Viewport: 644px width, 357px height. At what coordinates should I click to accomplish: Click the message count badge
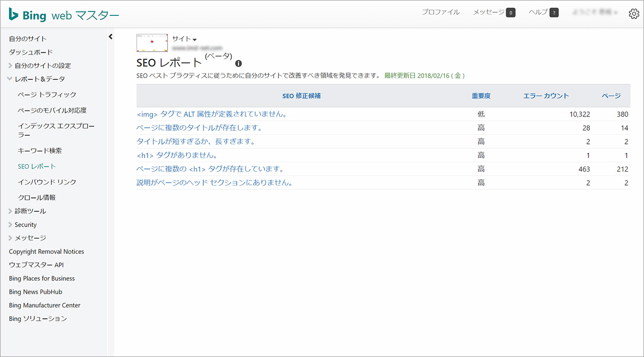coord(511,13)
